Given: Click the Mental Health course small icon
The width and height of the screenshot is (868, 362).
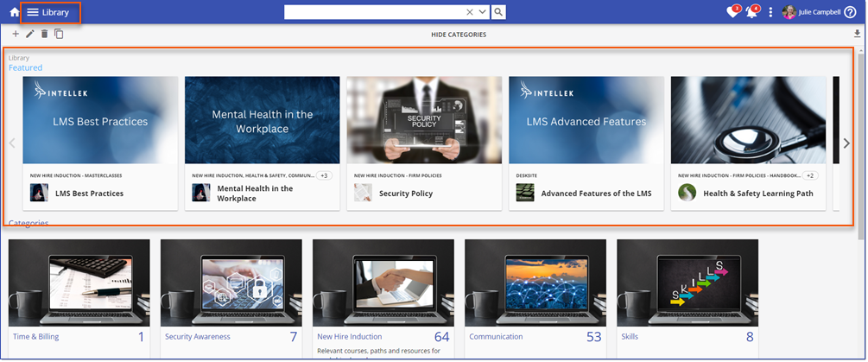Looking at the screenshot, I should [x=201, y=193].
